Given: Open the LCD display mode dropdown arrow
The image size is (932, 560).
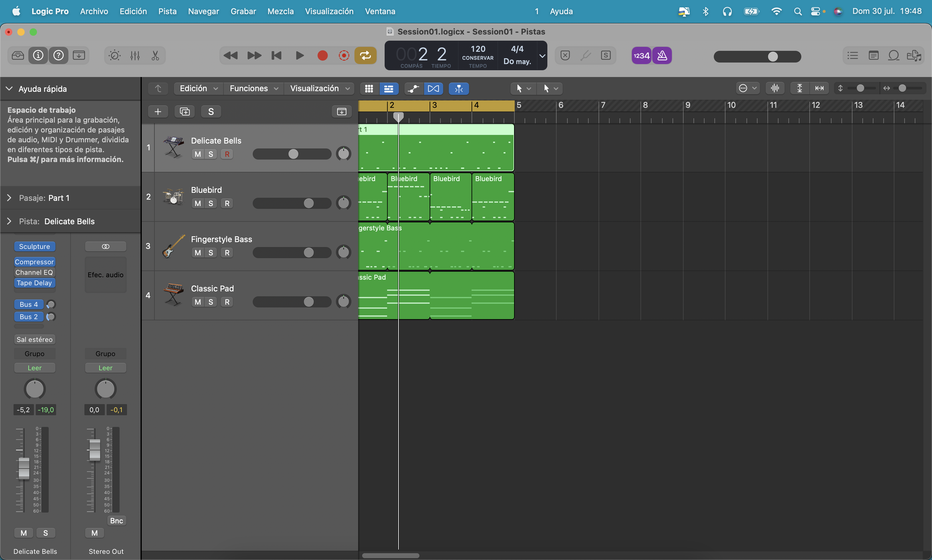Looking at the screenshot, I should coord(542,56).
